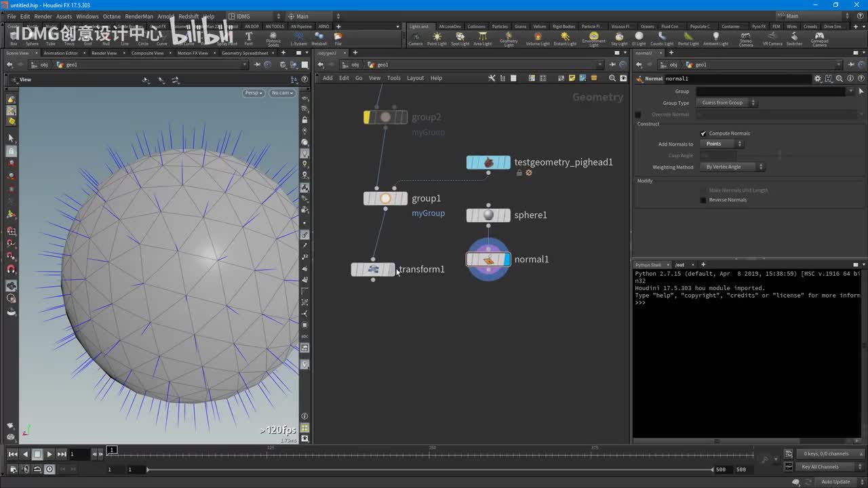Expand the Weighting Method dropdown
This screenshot has width=868, height=488.
click(x=734, y=167)
